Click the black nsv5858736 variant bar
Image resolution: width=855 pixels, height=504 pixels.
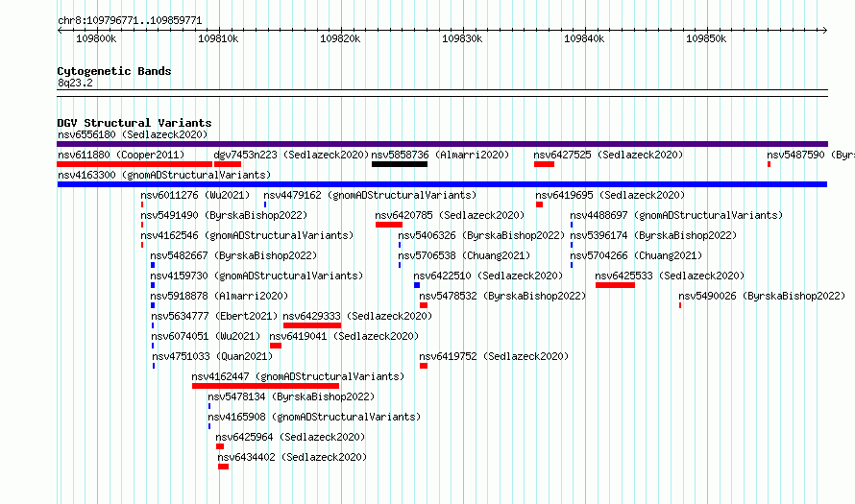[x=400, y=164]
